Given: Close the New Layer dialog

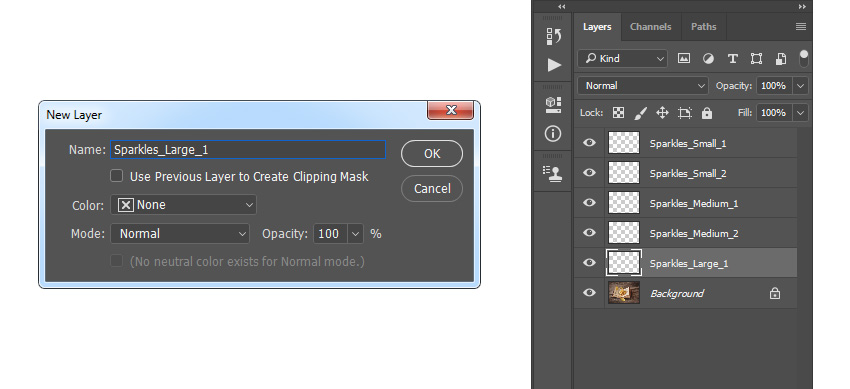Looking at the screenshot, I should pos(450,111).
